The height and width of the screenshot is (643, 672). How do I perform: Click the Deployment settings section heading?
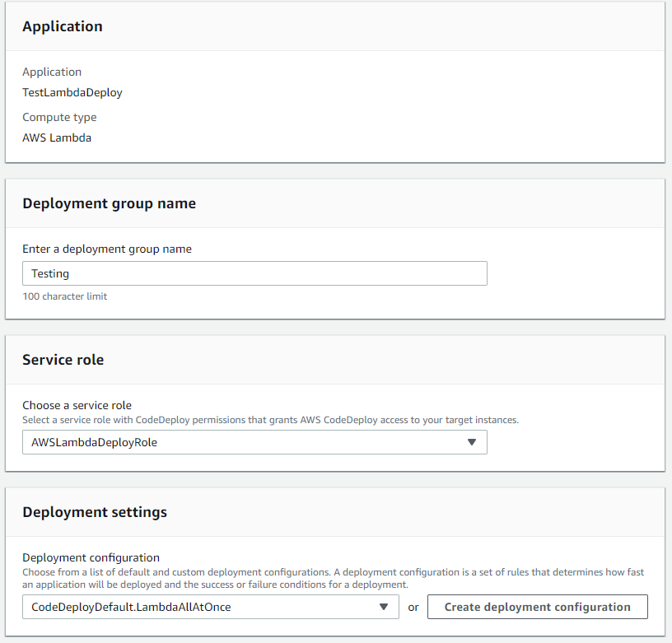coord(95,512)
